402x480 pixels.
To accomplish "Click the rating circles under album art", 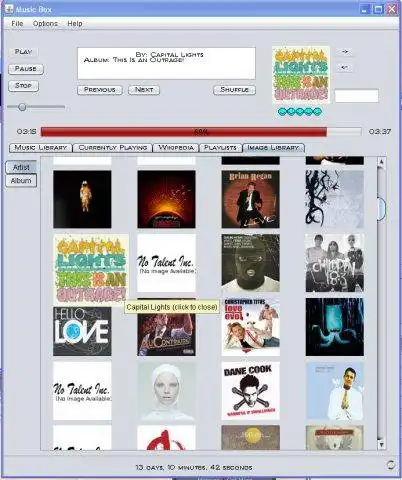I will [x=300, y=112].
